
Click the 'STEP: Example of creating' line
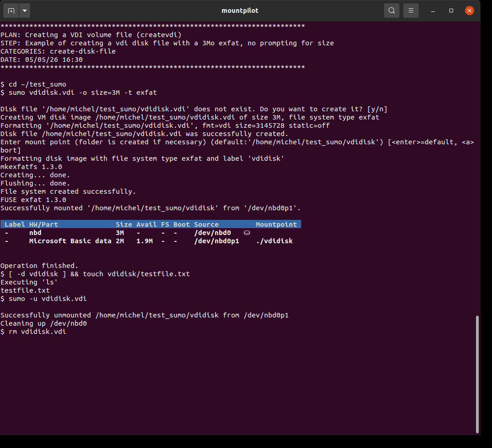tap(167, 43)
